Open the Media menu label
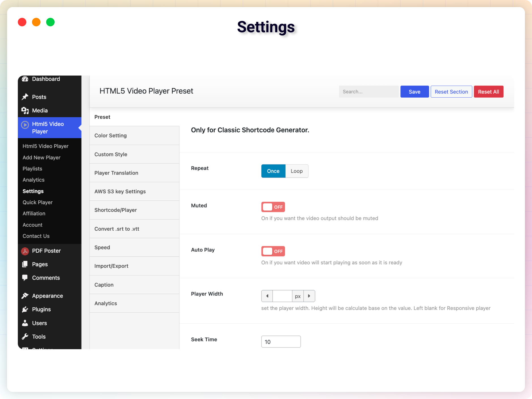The height and width of the screenshot is (399, 532). pos(40,110)
